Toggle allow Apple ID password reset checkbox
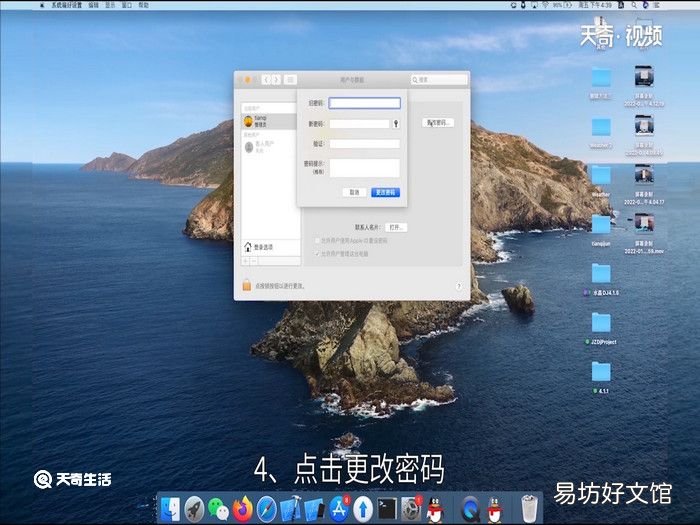The image size is (700, 525). click(x=317, y=241)
